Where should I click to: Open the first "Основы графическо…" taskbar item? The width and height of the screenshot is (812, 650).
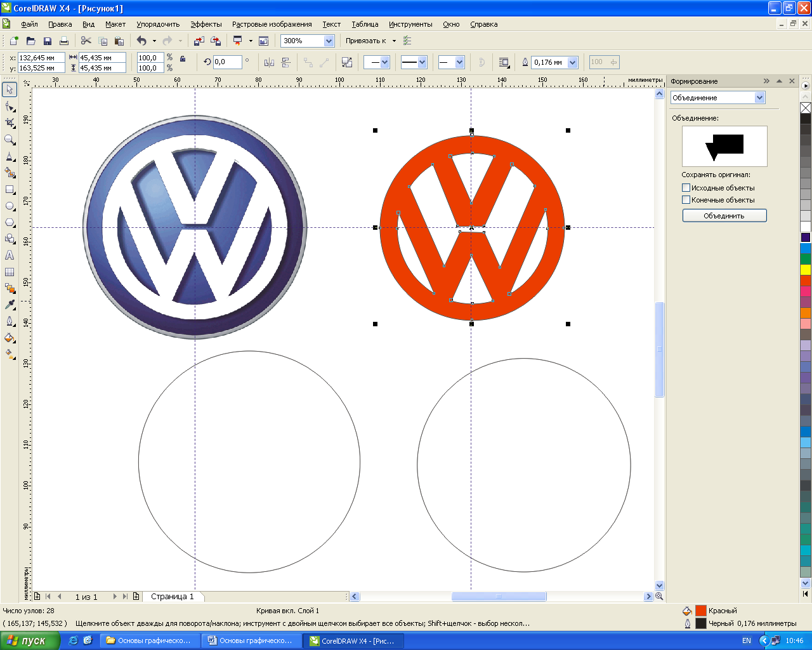click(150, 640)
